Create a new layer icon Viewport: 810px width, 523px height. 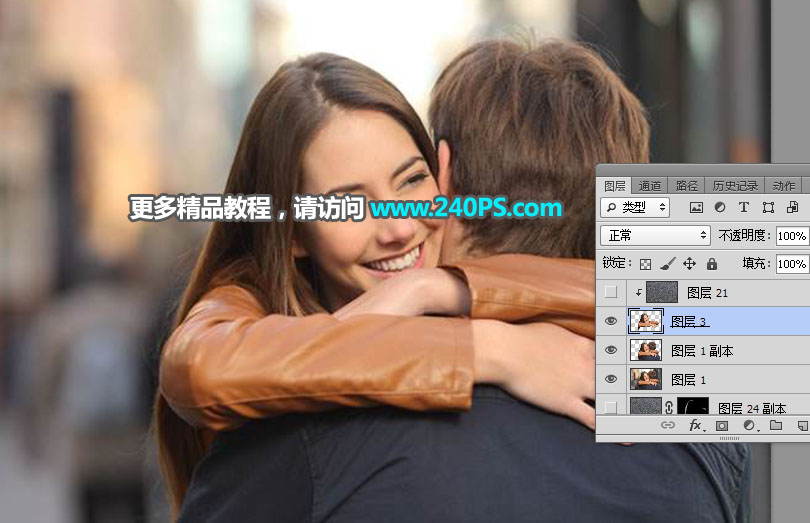click(x=802, y=426)
